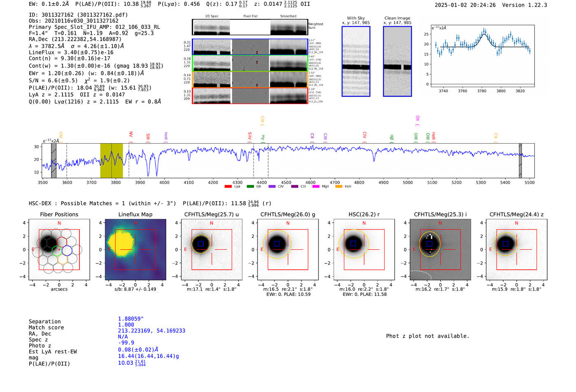Screen dimensions: 576x392
Task: Click the Primary Spec_Slot_IFU_AMP line
Action: click(94, 27)
